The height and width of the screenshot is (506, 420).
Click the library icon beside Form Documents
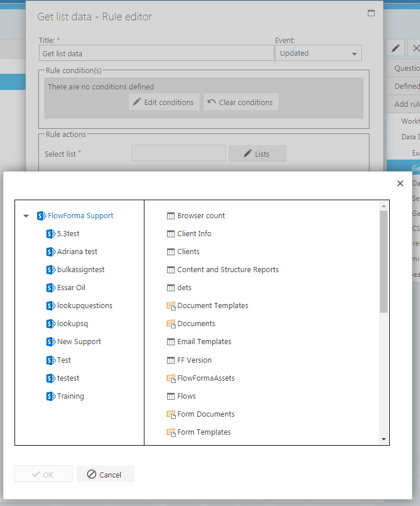(x=171, y=414)
